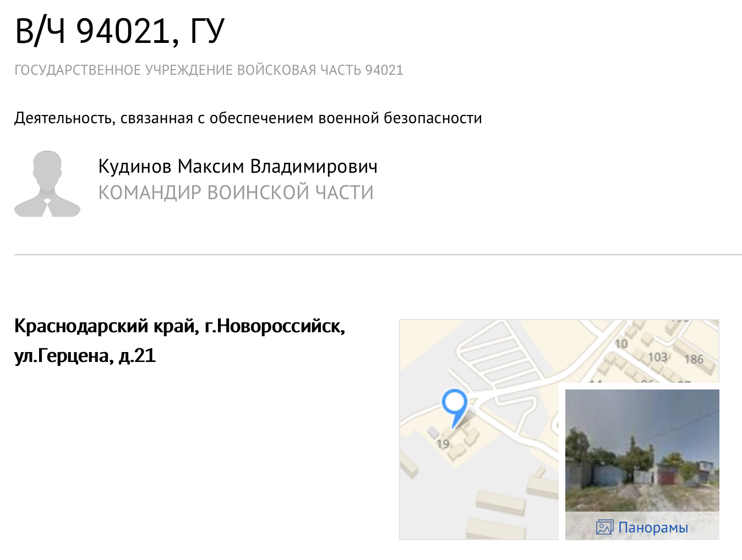Click the panorama picture icon
The width and height of the screenshot is (742, 560).
pos(604,528)
